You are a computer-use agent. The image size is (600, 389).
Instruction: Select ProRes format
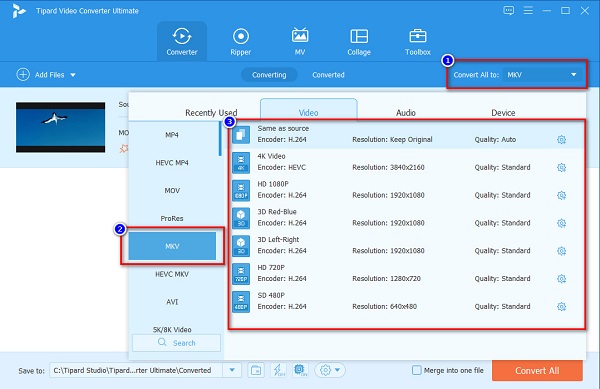tap(172, 218)
